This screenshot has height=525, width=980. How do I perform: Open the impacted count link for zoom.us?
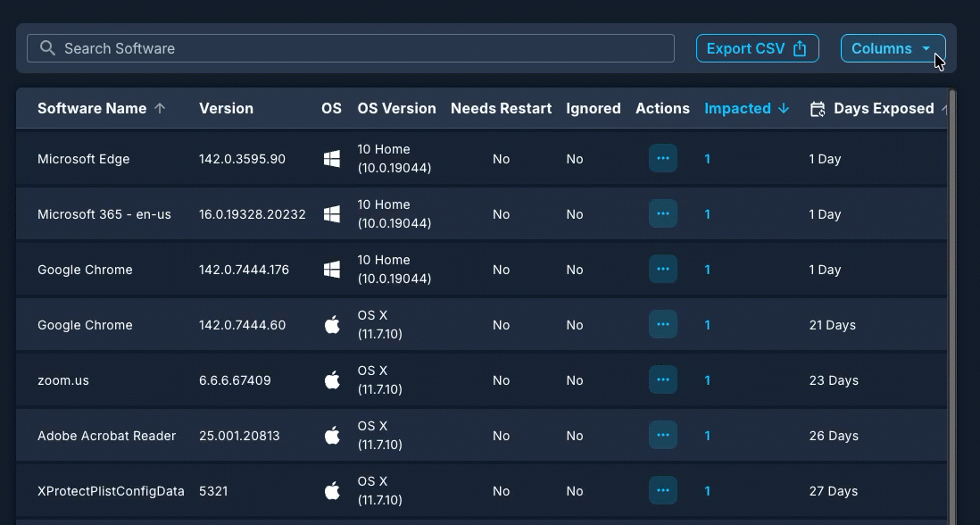pos(707,379)
